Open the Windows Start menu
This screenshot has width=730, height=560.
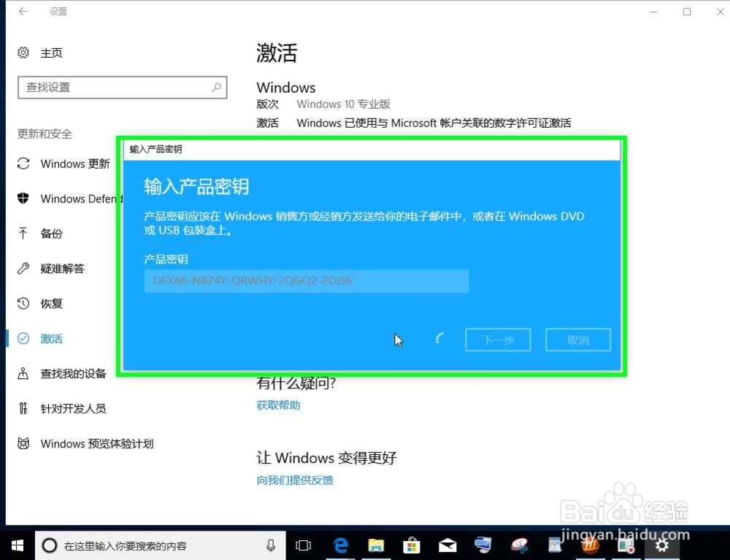[x=18, y=545]
